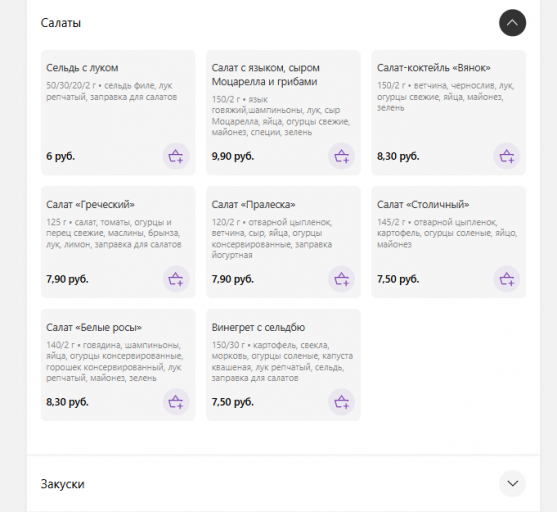The width and height of the screenshot is (557, 512).
Task: Add Салат с языком, сыром Моцарелла to cart
Action: (341, 156)
